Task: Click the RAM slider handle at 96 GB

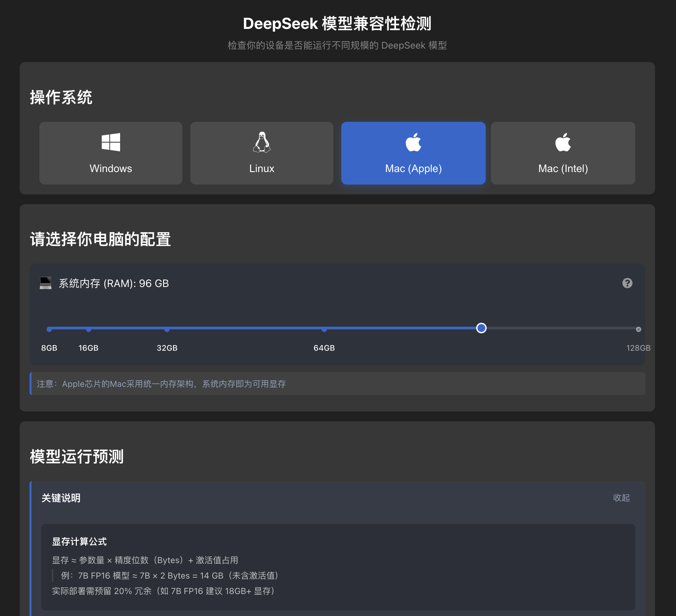Action: click(481, 328)
